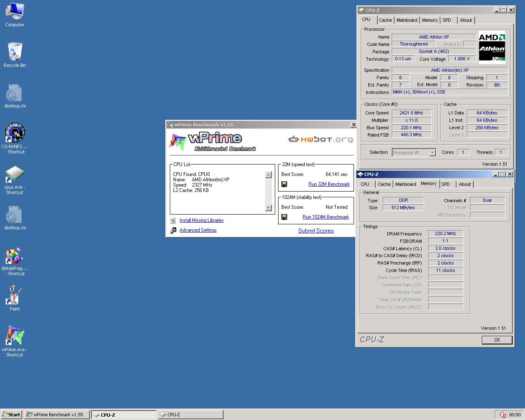Viewport: 525px width, 420px height.
Task: Activate the first CPU-Z taskbar button
Action: 124,415
